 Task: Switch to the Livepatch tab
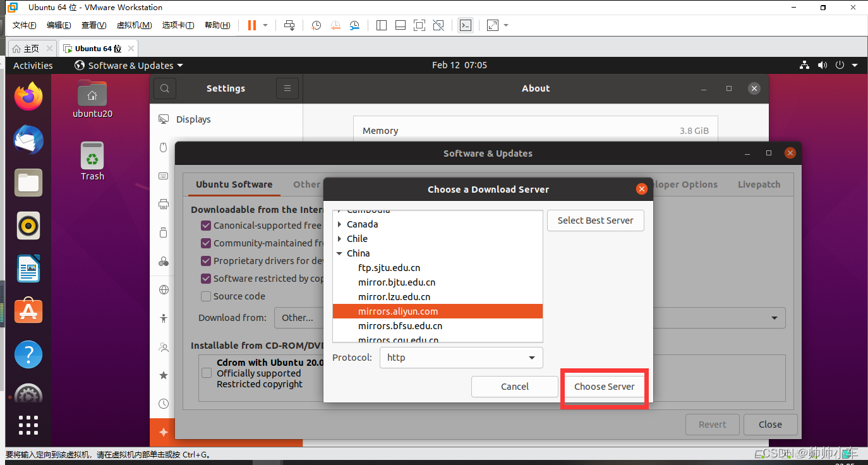pyautogui.click(x=759, y=184)
